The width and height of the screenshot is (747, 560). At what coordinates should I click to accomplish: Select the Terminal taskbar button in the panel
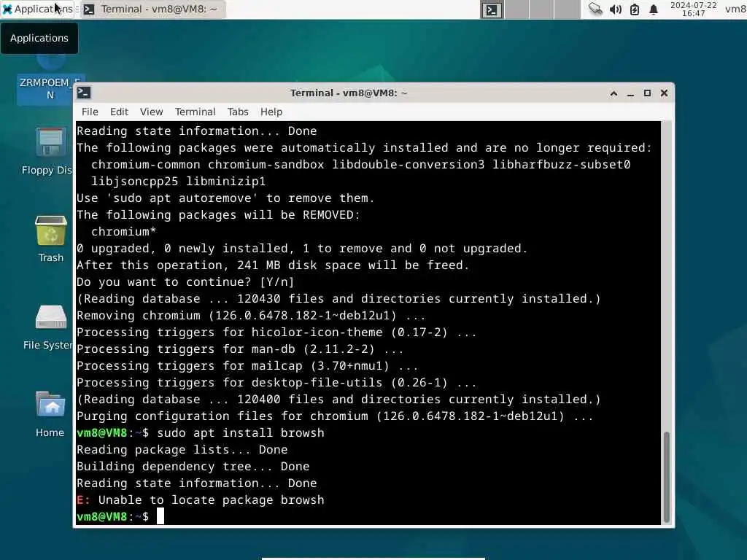click(152, 9)
